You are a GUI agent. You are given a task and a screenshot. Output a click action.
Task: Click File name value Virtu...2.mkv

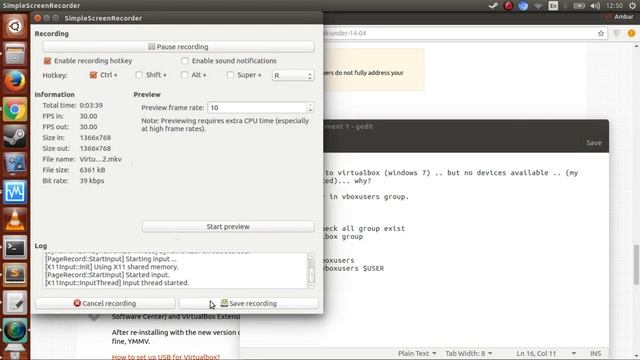click(x=100, y=159)
